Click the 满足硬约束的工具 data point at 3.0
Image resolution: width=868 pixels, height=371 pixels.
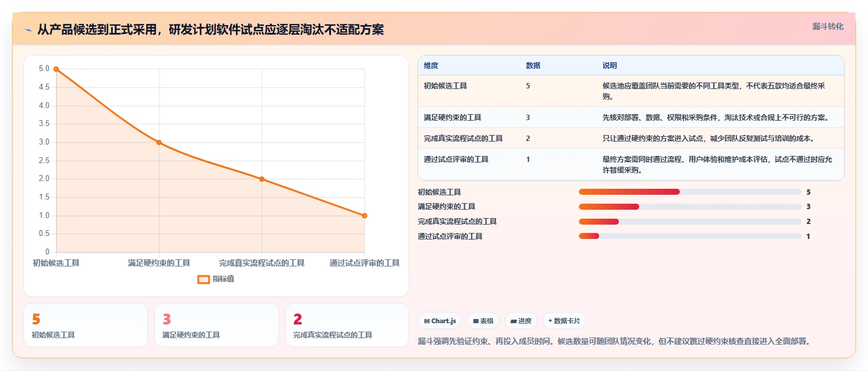click(x=159, y=142)
